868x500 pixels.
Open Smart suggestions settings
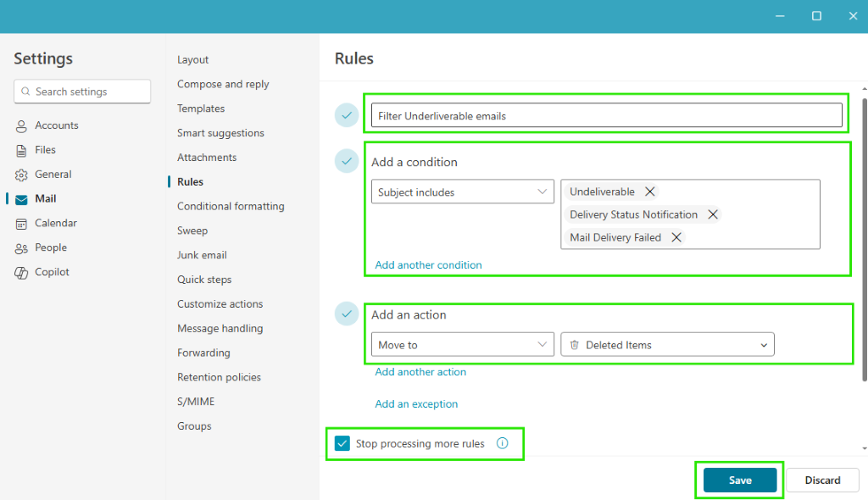point(220,133)
